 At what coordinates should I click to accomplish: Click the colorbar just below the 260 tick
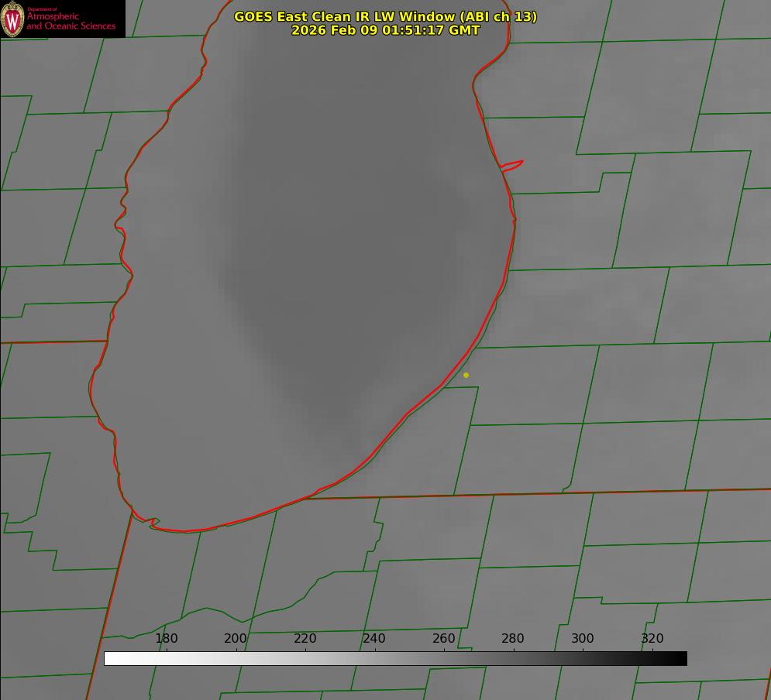444,658
